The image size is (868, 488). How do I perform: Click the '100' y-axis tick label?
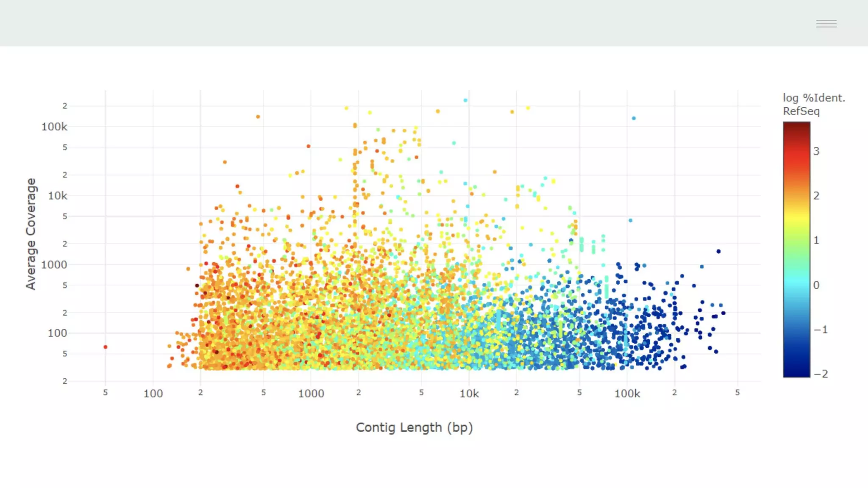click(57, 333)
